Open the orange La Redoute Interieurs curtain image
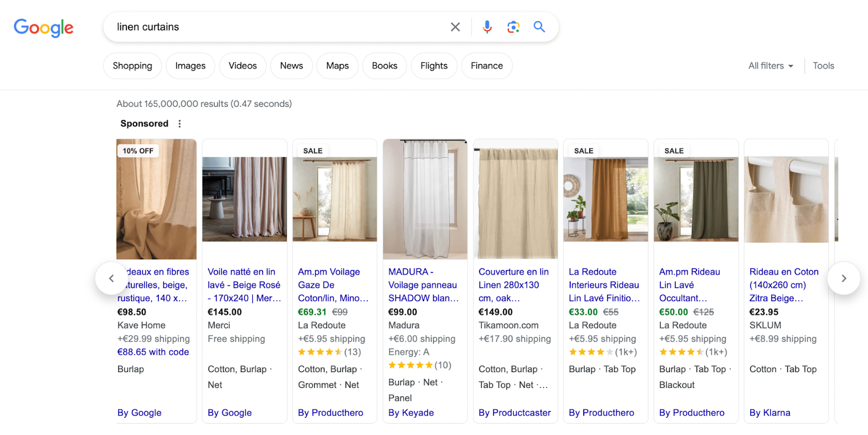 [606, 199]
